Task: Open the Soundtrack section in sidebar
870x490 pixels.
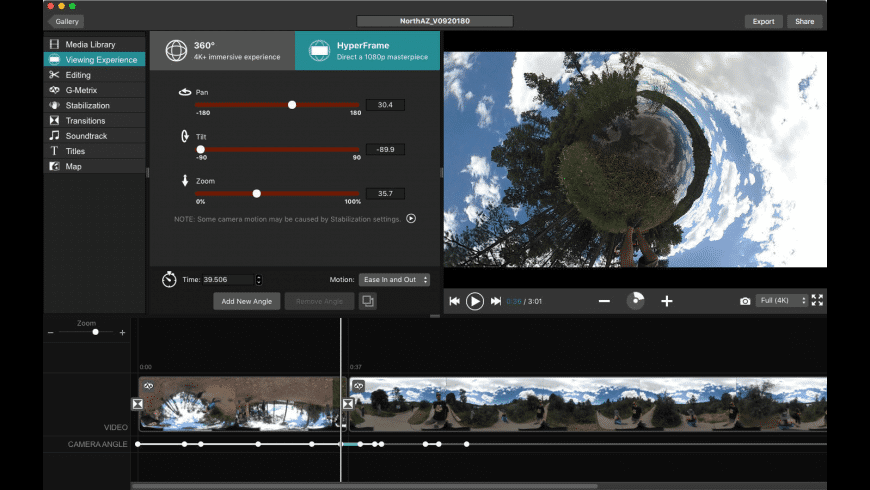Action: (85, 135)
